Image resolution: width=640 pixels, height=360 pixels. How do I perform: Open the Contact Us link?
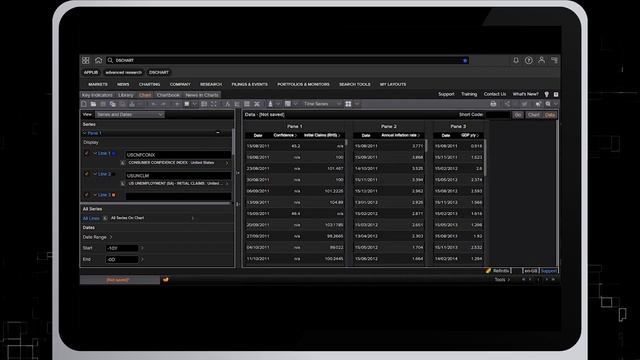pos(495,94)
